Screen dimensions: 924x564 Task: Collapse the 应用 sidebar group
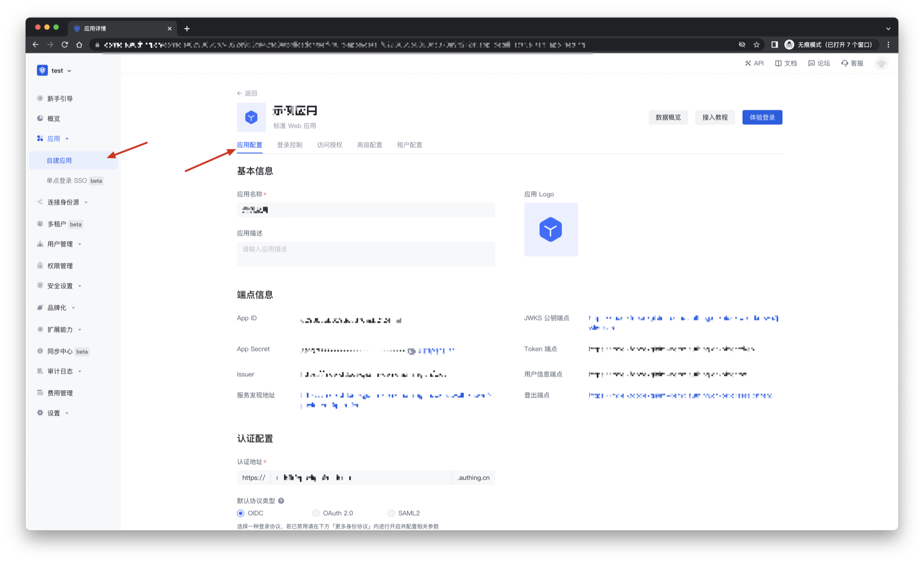54,138
